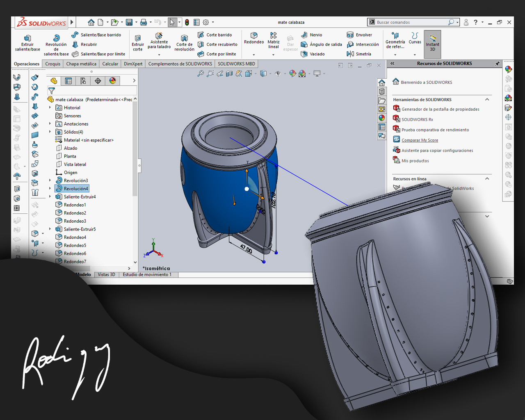Click the rebuild traffic light icon
This screenshot has width=525, height=420.
(187, 22)
